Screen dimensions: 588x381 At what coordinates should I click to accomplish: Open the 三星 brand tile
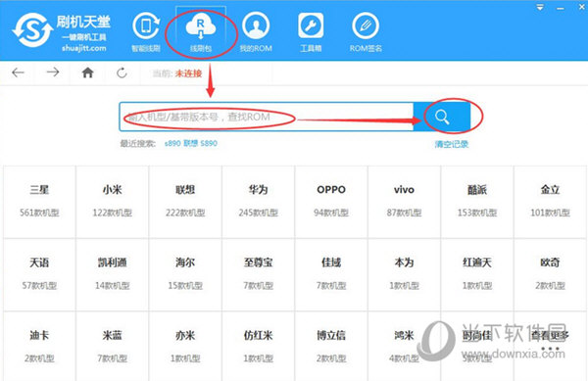click(39, 202)
